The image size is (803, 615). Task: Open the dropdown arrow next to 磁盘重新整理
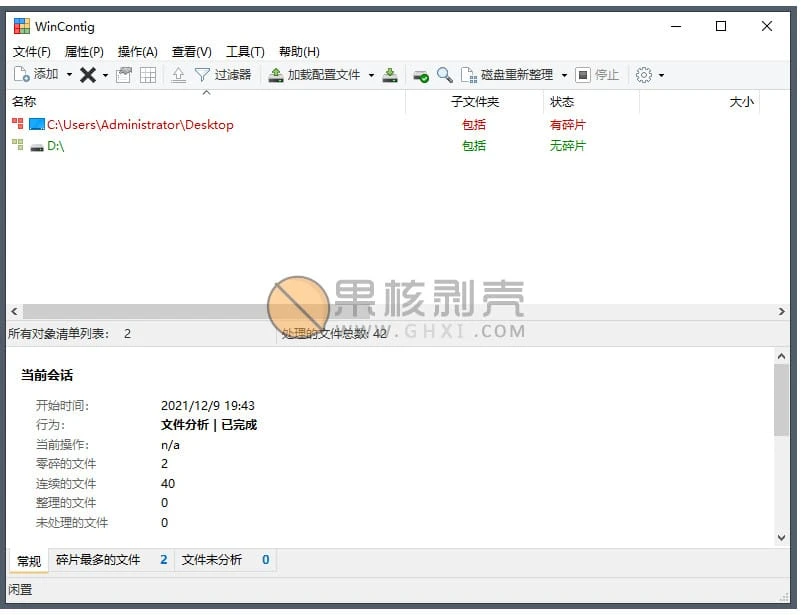coord(564,75)
